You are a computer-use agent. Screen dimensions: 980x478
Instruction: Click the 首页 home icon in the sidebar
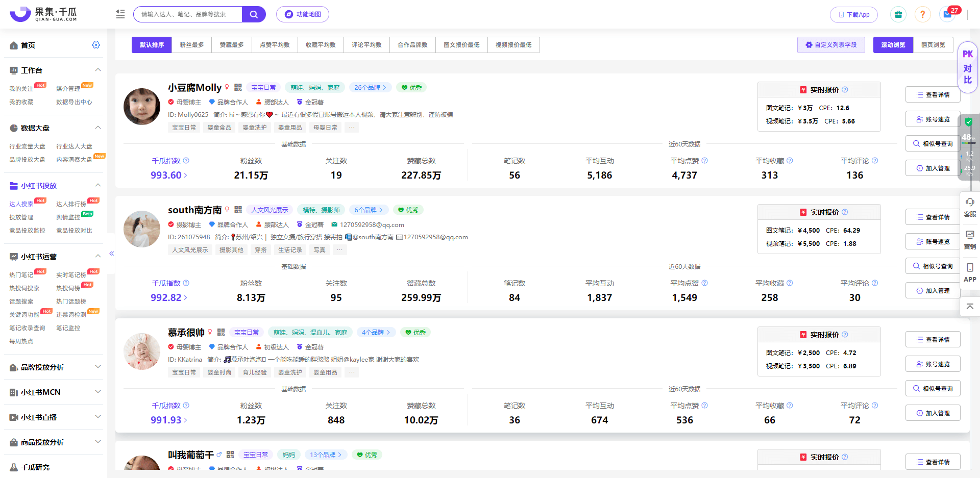click(x=14, y=45)
